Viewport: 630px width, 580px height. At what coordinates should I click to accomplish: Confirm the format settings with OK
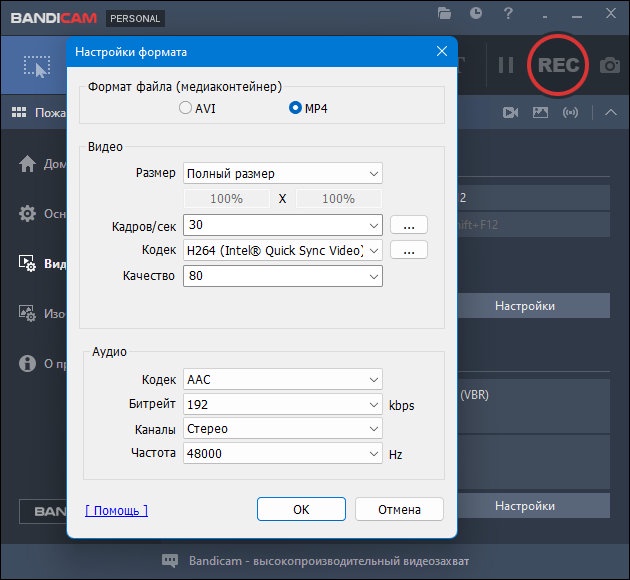[x=301, y=509]
